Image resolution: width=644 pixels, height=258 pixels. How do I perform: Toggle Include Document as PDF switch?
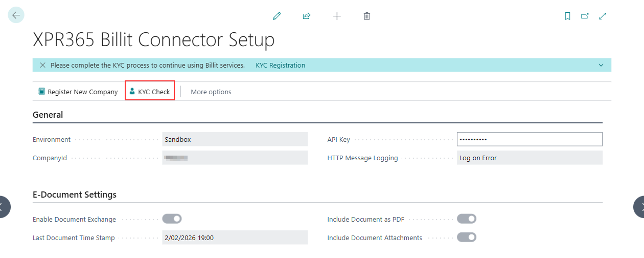(466, 219)
